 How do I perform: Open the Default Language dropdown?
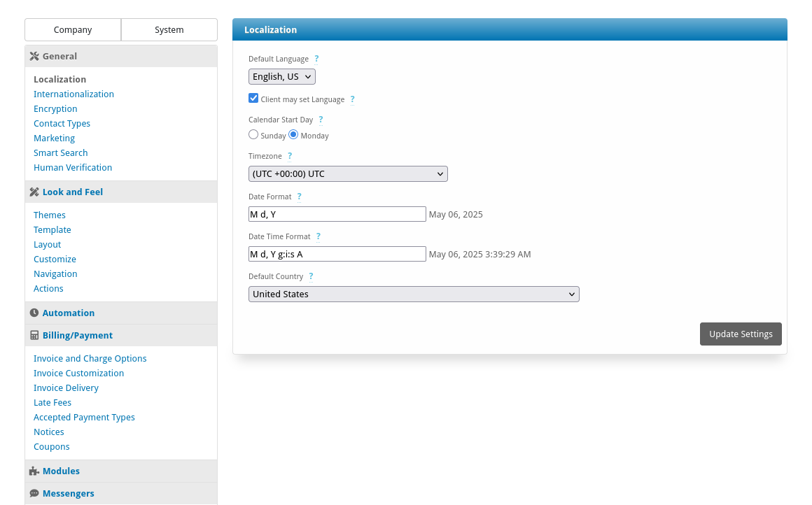(281, 76)
